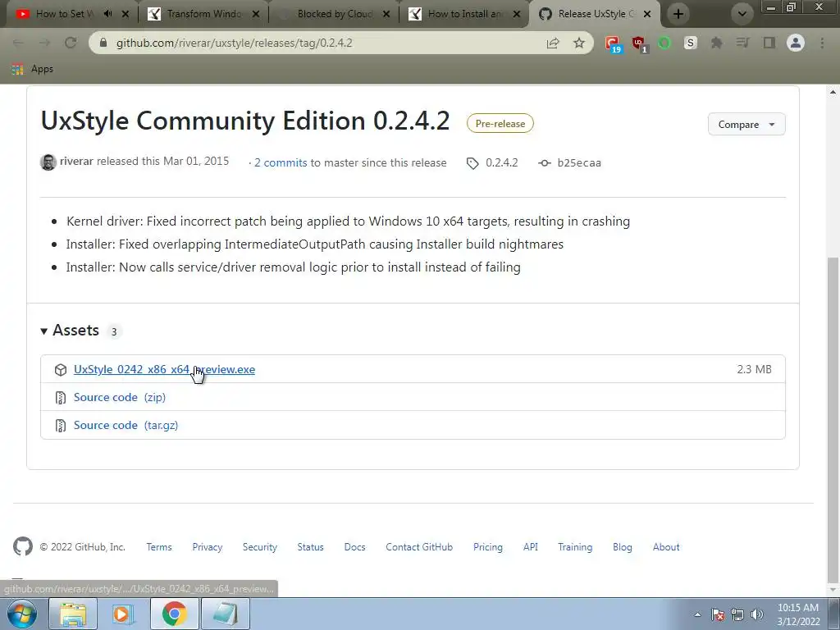Open the red extension with the 19 badge

pos(613,44)
